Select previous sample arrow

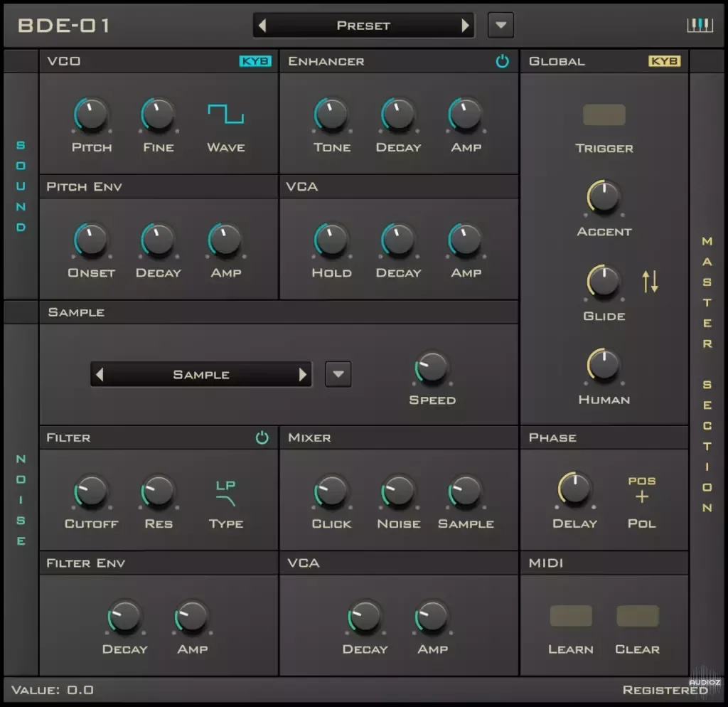[x=100, y=374]
